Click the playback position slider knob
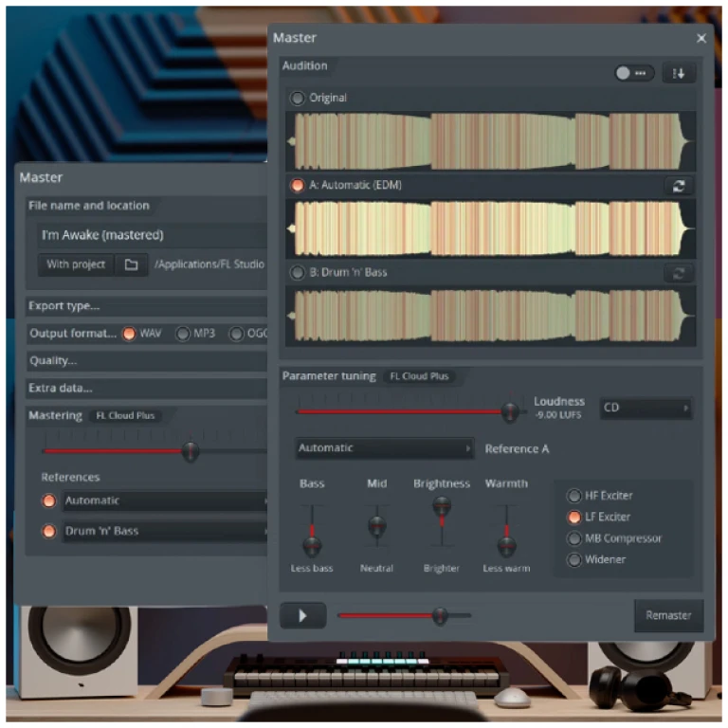Image resolution: width=728 pixels, height=728 pixels. [x=440, y=616]
